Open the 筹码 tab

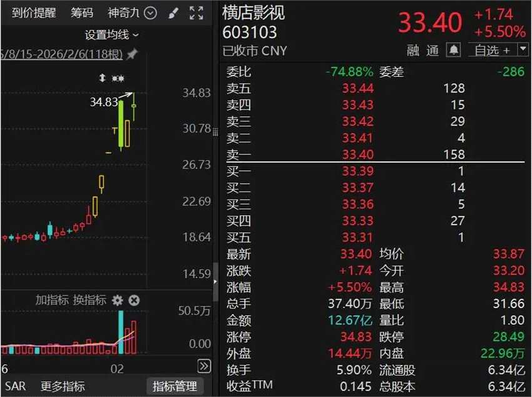point(82,13)
